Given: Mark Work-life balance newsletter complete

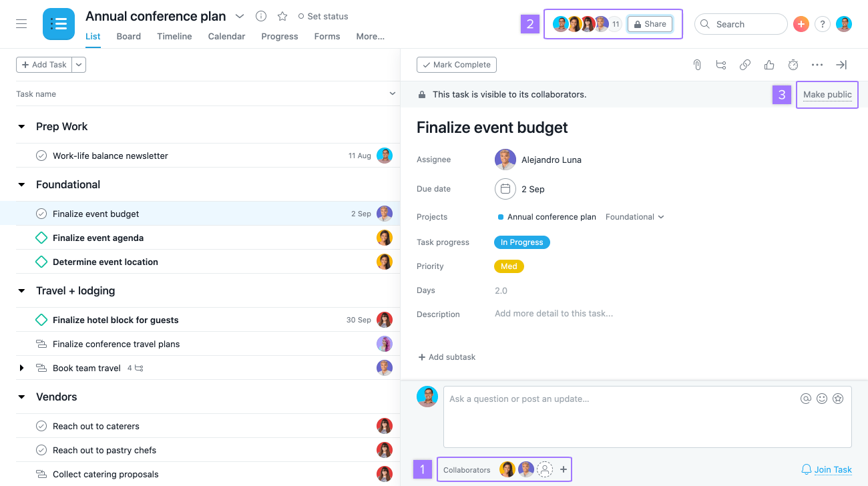Looking at the screenshot, I should [x=41, y=156].
